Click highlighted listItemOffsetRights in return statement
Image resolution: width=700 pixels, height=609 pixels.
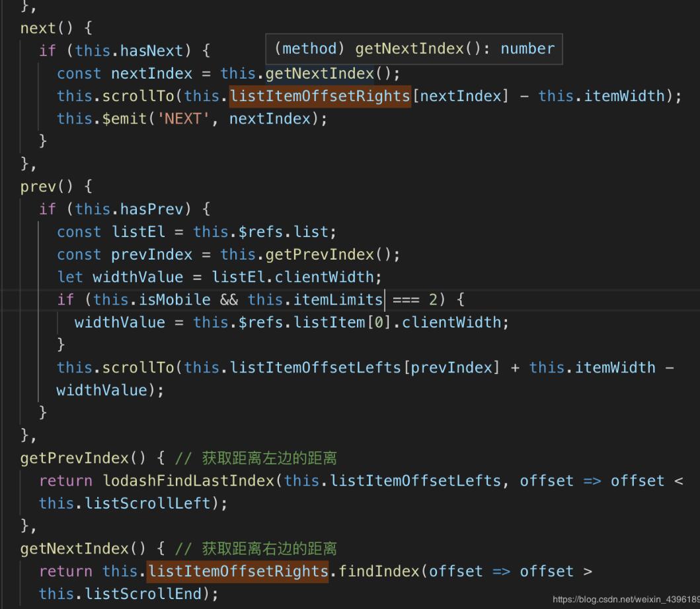tap(238, 571)
